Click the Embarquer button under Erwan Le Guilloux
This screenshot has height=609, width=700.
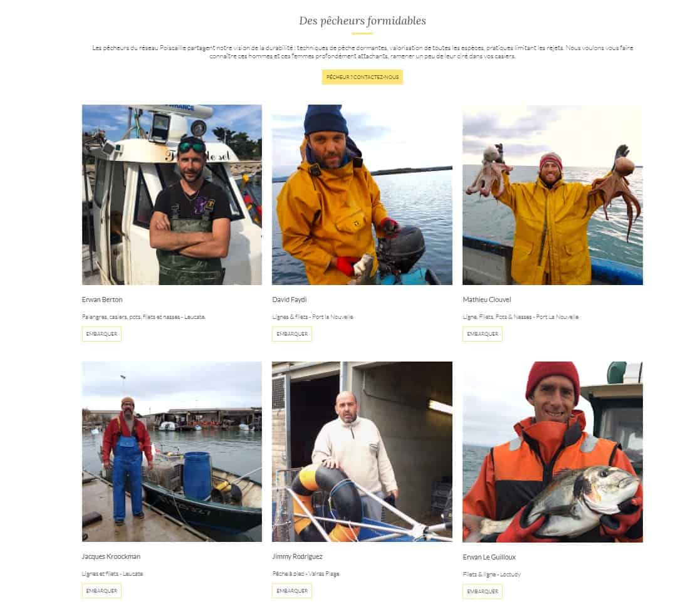click(x=483, y=591)
